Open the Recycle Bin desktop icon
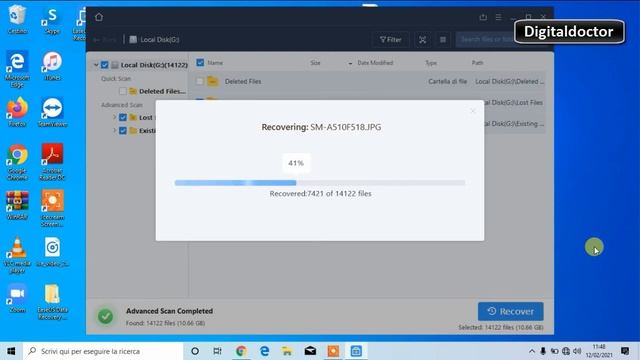Screen dimensions: 640x360 tap(17, 19)
